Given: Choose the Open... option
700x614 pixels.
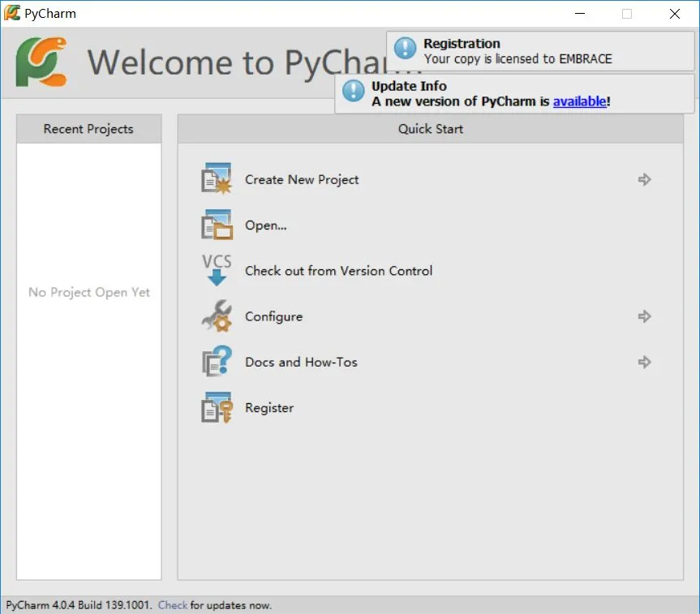Looking at the screenshot, I should 265,225.
